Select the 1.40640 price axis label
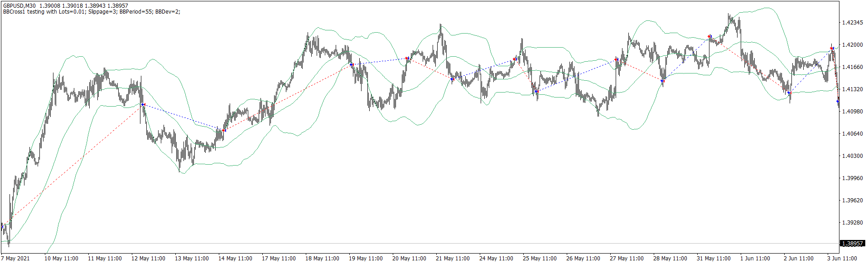 pyautogui.click(x=852, y=134)
